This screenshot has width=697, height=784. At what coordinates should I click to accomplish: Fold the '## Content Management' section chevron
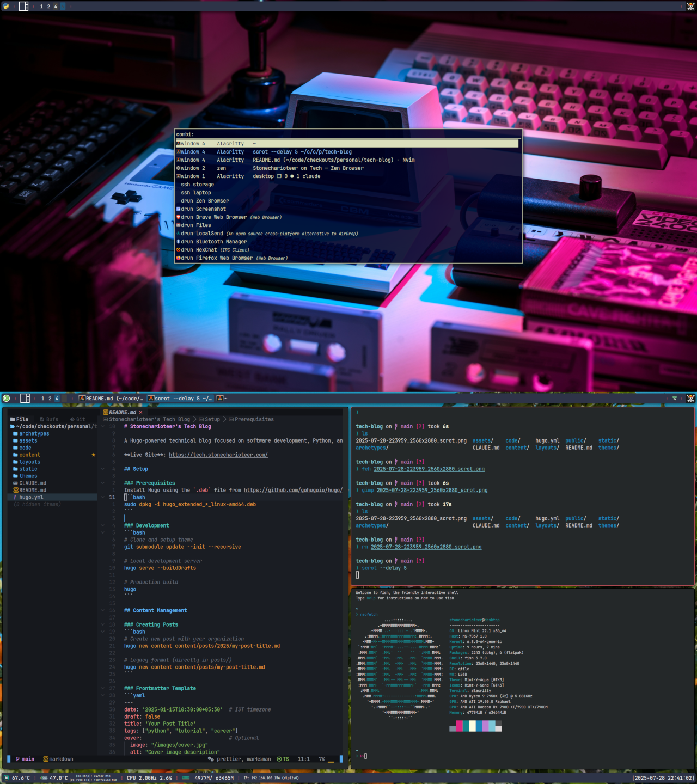click(x=102, y=610)
